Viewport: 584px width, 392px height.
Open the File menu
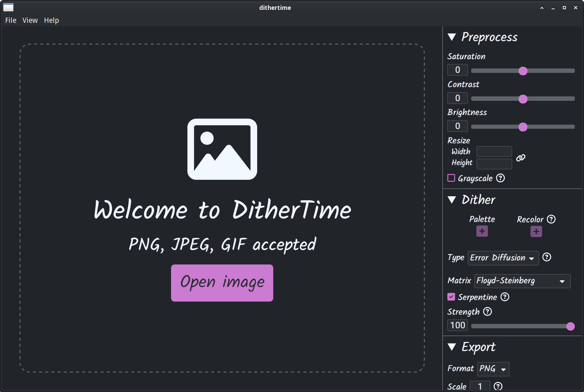[x=11, y=20]
